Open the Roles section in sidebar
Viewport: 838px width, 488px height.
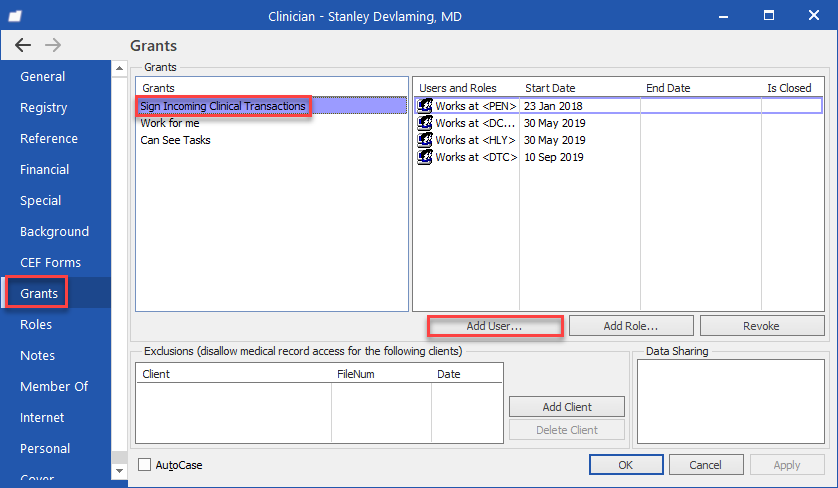click(x=36, y=324)
